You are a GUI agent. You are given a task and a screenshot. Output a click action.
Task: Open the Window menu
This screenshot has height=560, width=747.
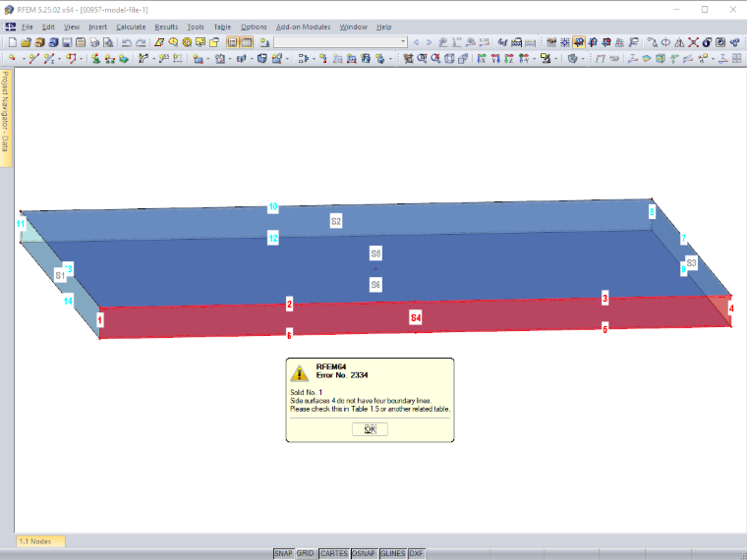pyautogui.click(x=354, y=28)
